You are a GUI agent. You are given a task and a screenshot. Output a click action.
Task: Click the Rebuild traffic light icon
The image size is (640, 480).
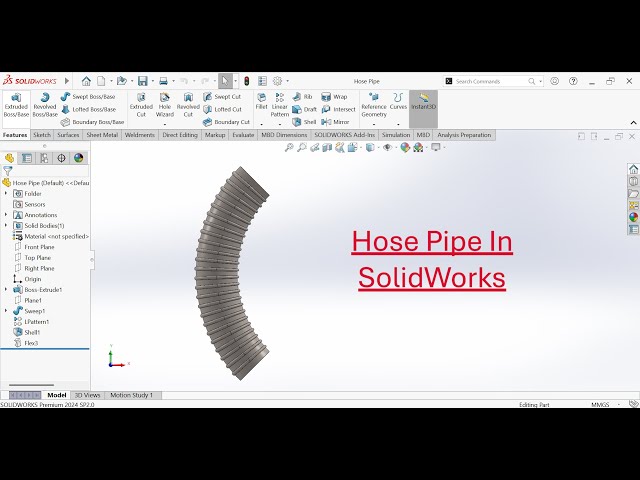(247, 81)
